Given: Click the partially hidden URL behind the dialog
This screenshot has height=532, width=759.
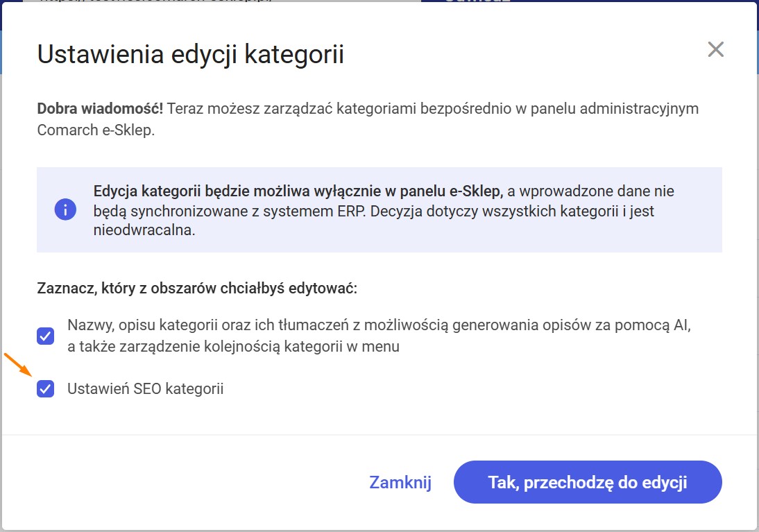Looking at the screenshot, I should click(x=155, y=1).
